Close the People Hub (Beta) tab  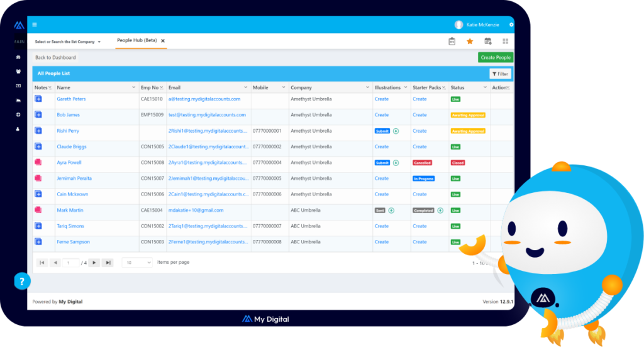click(163, 41)
